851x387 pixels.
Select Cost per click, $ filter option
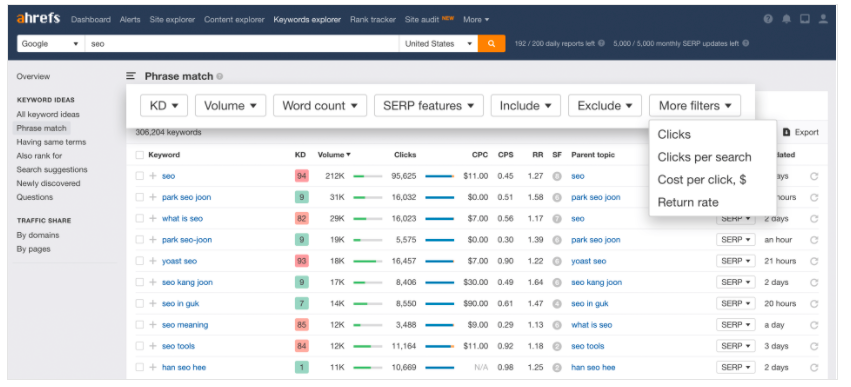pyautogui.click(x=702, y=180)
